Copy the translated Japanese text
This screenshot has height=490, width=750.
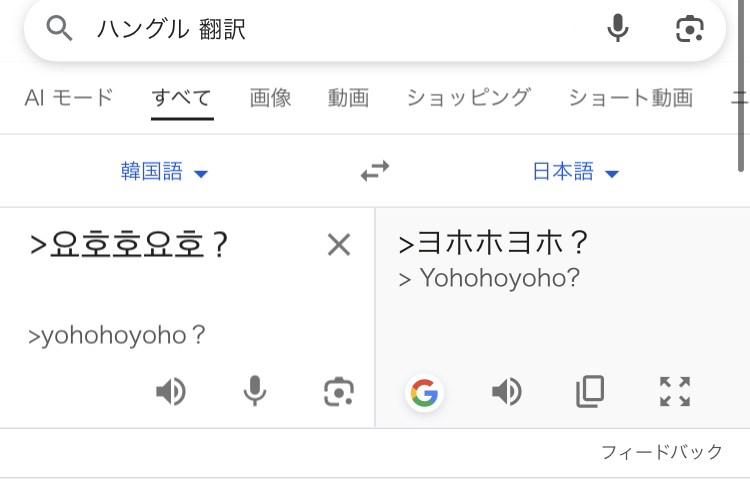(590, 392)
